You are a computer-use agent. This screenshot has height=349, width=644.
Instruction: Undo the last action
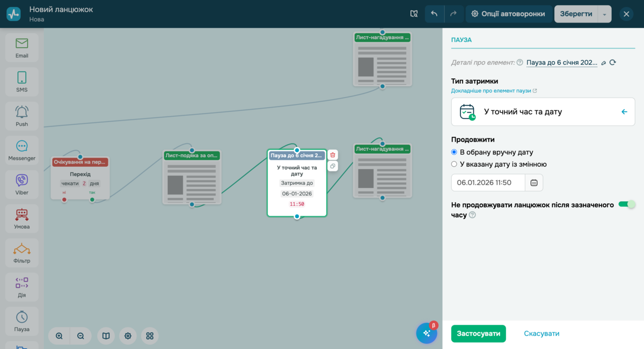pyautogui.click(x=434, y=14)
